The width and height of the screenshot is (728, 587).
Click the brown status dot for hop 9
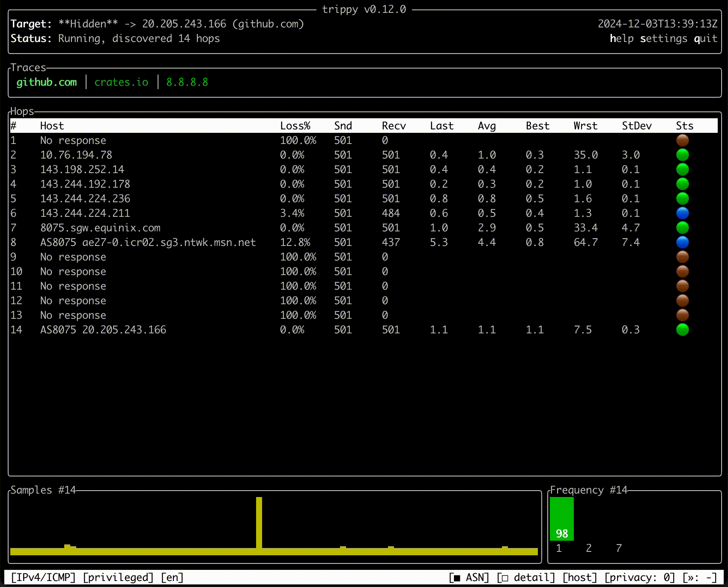(x=683, y=257)
